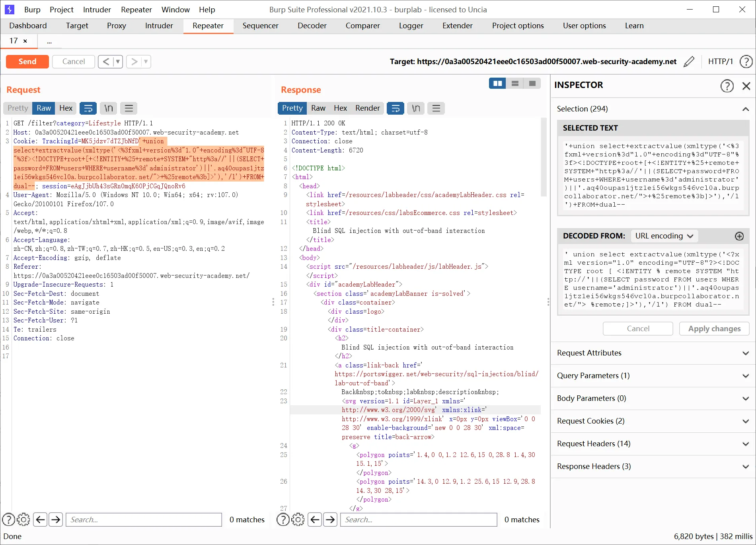Screen dimensions: 756x545
Task: Toggle response non-printable characters \n icon
Action: coord(416,108)
